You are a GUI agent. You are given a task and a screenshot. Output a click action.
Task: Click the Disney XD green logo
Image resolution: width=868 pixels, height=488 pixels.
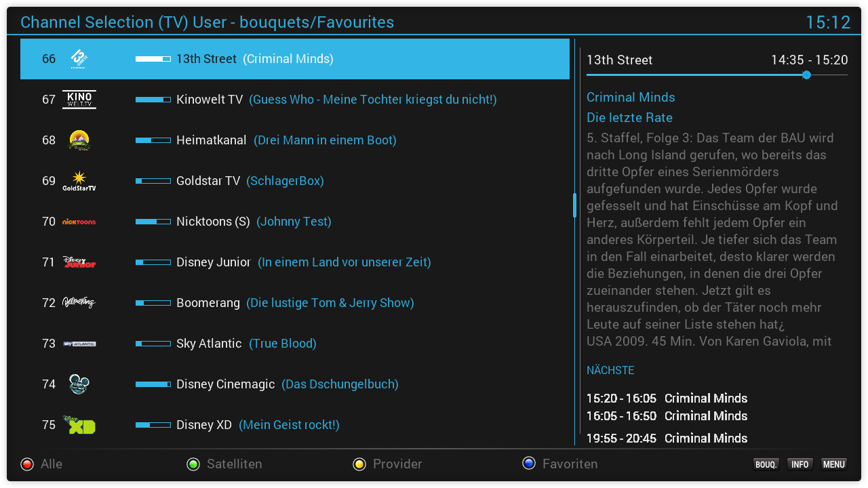[79, 425]
